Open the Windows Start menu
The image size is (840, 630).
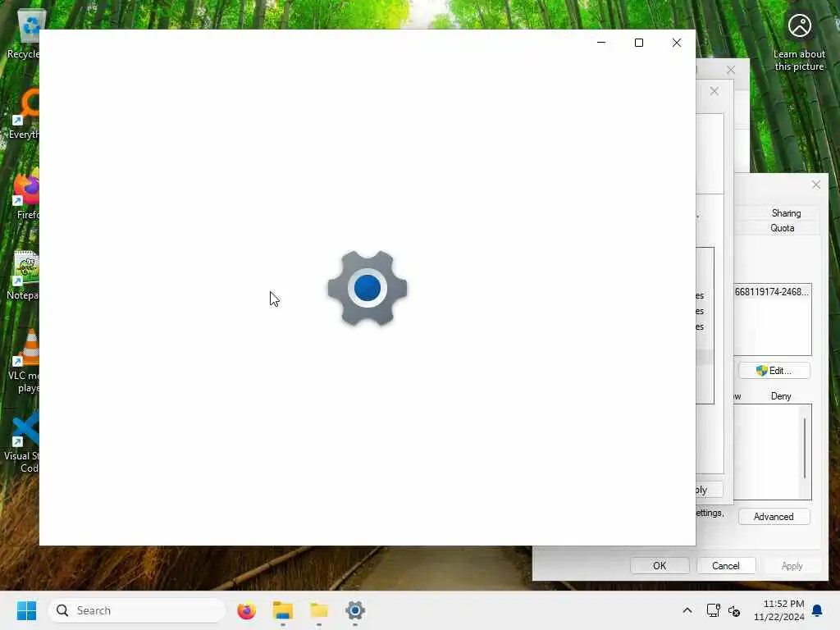(26, 610)
